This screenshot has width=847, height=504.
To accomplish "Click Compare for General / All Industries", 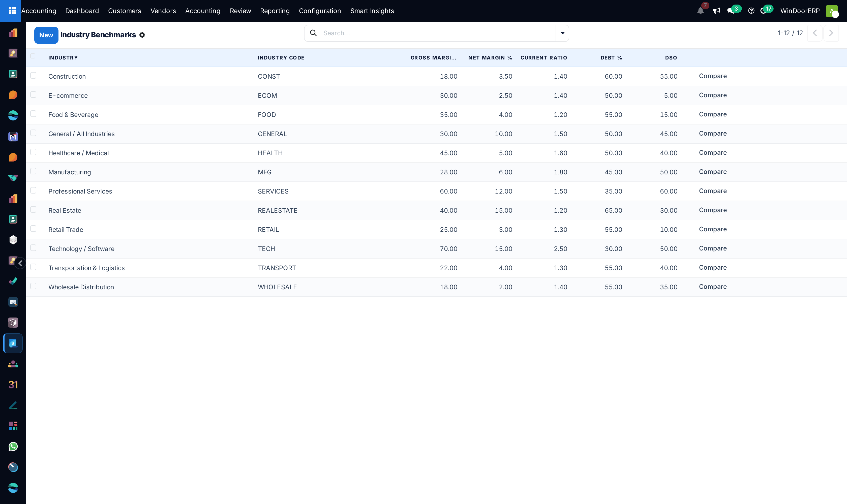I will tap(713, 134).
